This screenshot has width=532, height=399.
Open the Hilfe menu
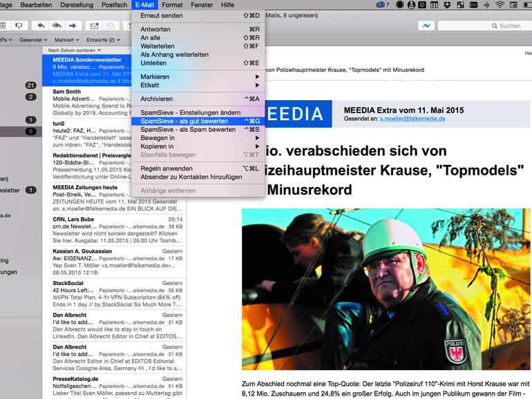tap(227, 5)
